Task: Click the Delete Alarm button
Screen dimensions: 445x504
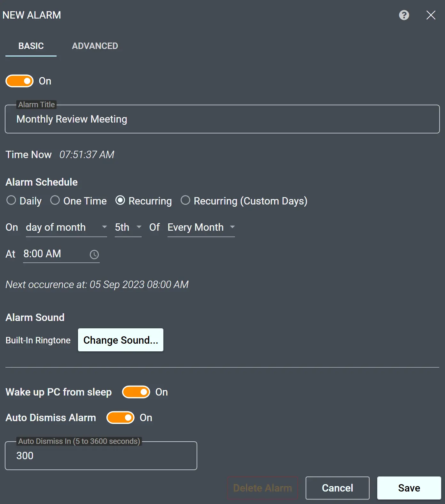Action: pos(262,488)
